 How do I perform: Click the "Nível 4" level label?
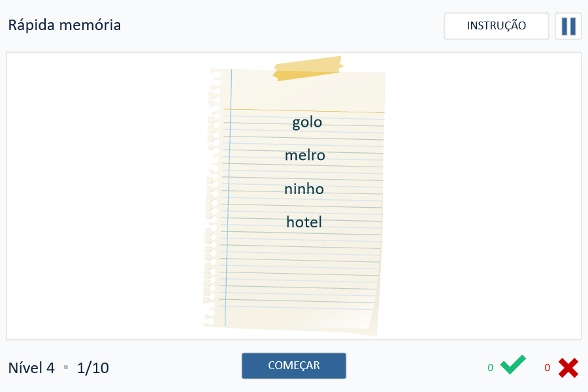[31, 368]
